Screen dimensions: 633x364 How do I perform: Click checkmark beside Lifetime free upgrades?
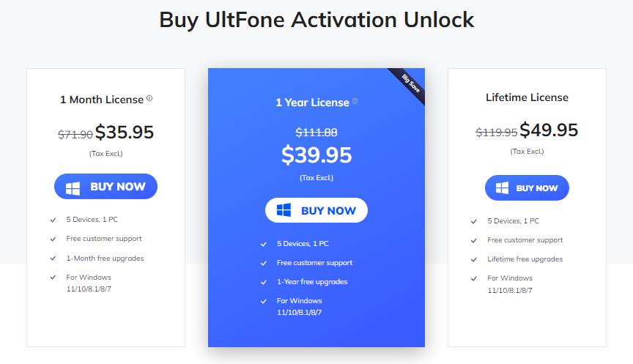click(x=474, y=259)
